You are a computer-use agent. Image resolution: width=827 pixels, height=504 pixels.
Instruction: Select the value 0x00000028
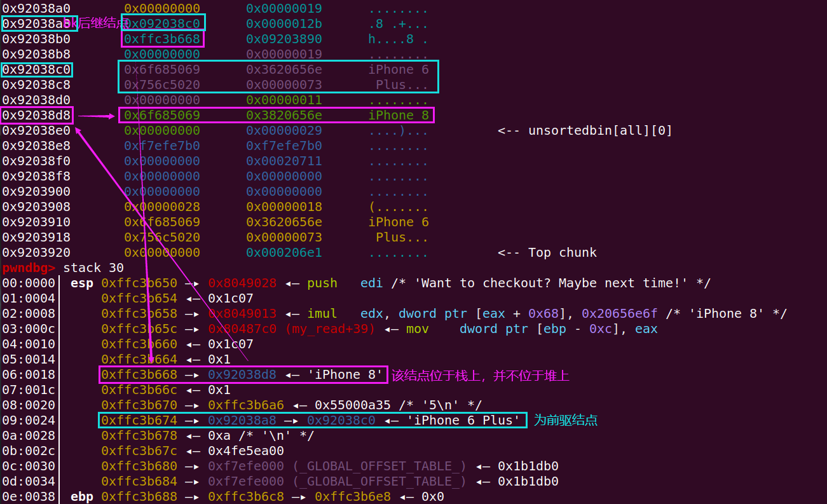coord(162,207)
